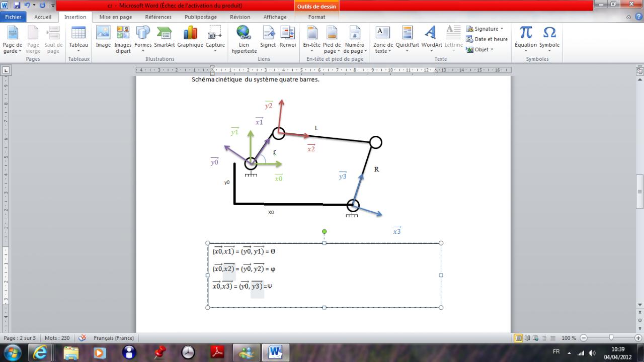The image size is (644, 362).
Task: Open Images clipart panel
Action: tap(123, 39)
